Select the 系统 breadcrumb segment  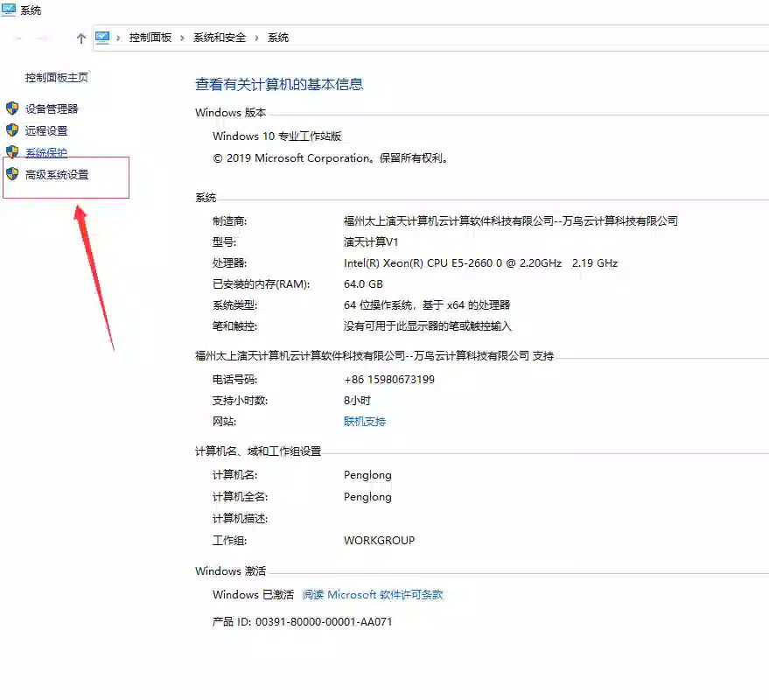coord(278,38)
